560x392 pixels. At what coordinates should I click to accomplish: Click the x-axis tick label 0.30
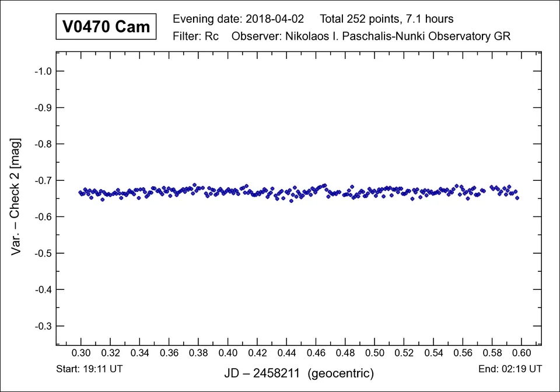click(x=81, y=353)
